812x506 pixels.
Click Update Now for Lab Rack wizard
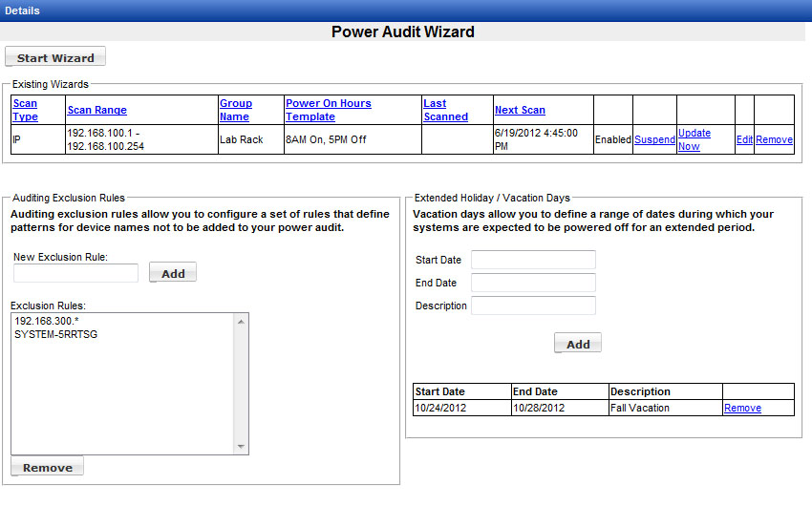click(x=694, y=139)
